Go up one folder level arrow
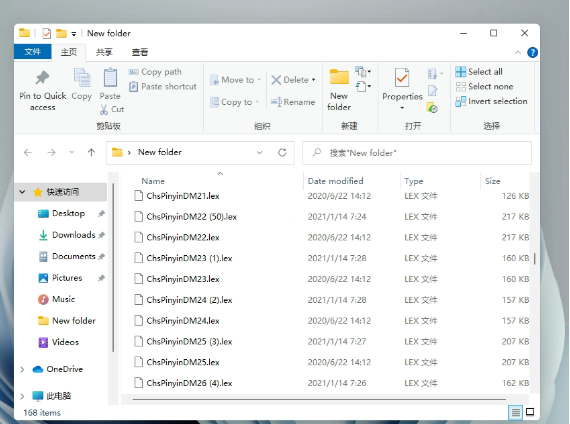 (91, 152)
